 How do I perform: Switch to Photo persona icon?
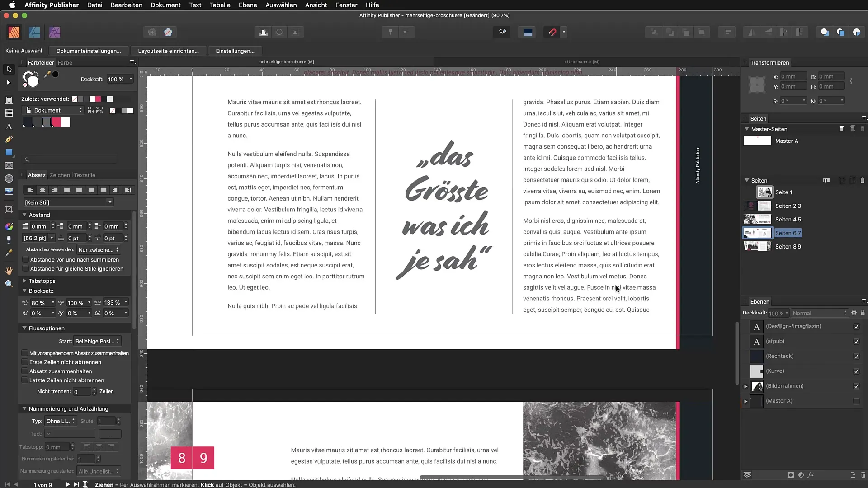(x=55, y=32)
